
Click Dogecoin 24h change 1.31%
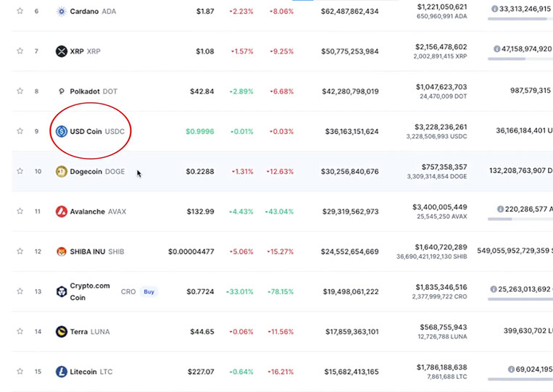[x=242, y=171]
